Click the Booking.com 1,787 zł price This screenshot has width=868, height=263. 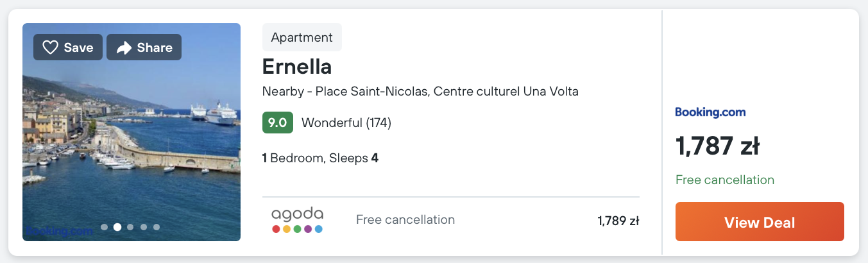717,147
